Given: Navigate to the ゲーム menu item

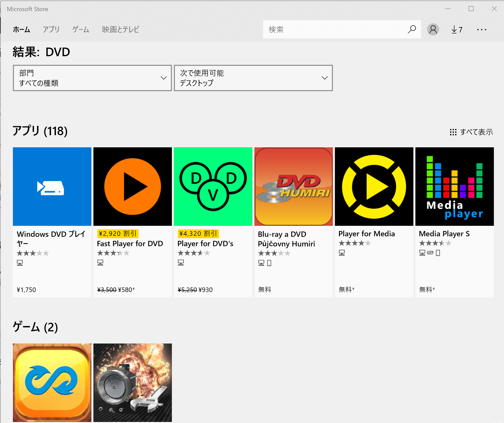Looking at the screenshot, I should click(x=80, y=29).
